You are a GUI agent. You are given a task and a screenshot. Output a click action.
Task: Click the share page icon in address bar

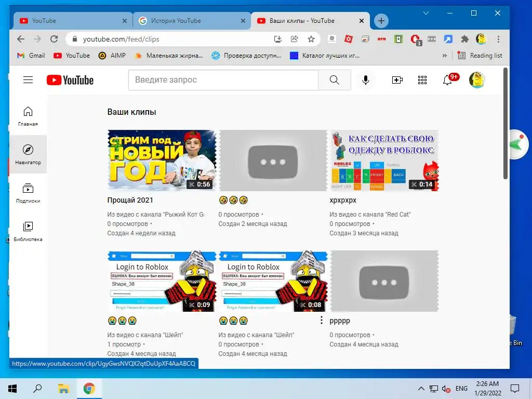tap(294, 39)
